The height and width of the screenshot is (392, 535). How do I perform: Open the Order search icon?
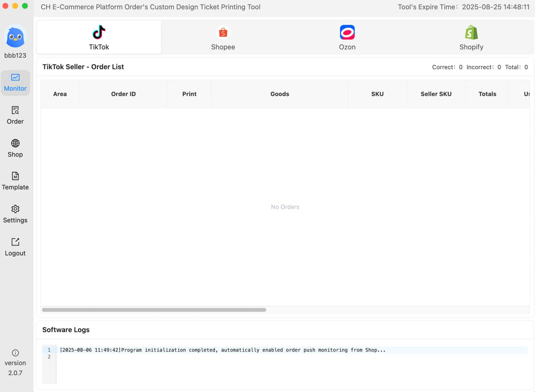click(15, 110)
